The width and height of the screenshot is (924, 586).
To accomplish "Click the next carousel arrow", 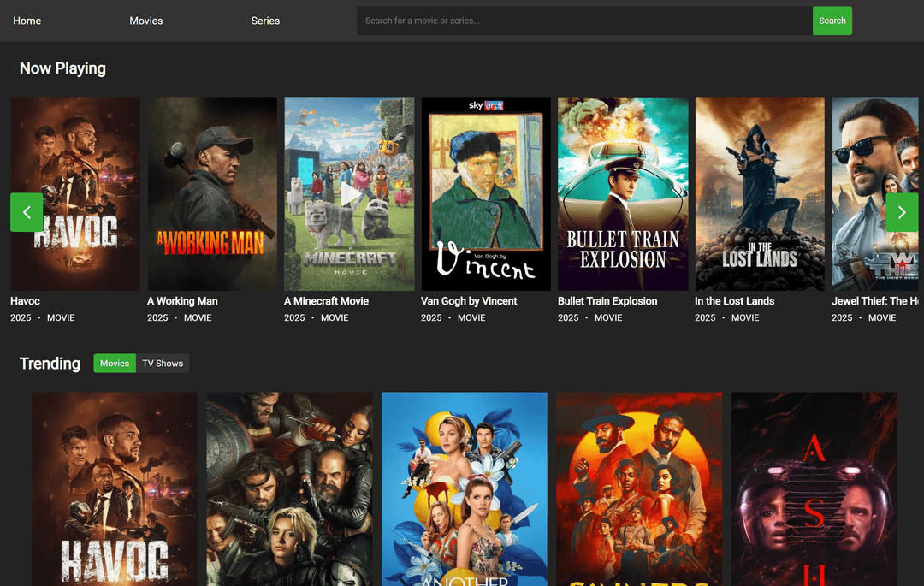I will pyautogui.click(x=901, y=212).
